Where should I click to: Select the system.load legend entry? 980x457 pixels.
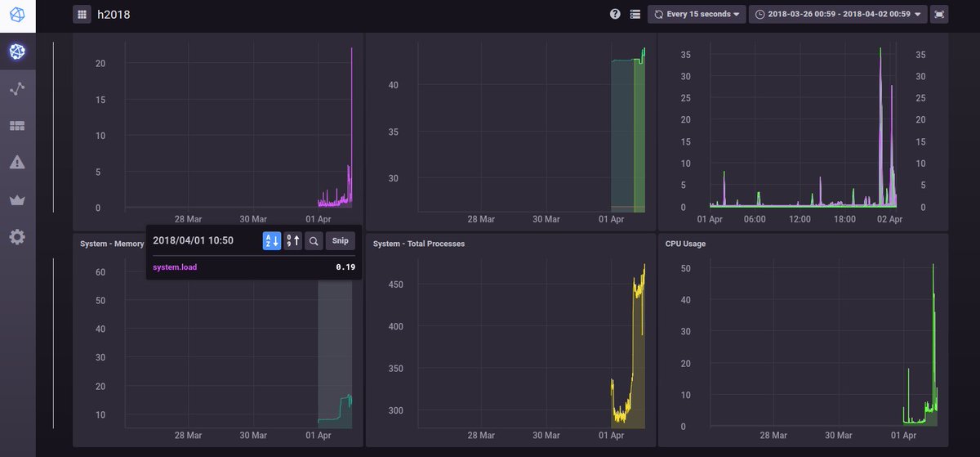(x=175, y=267)
